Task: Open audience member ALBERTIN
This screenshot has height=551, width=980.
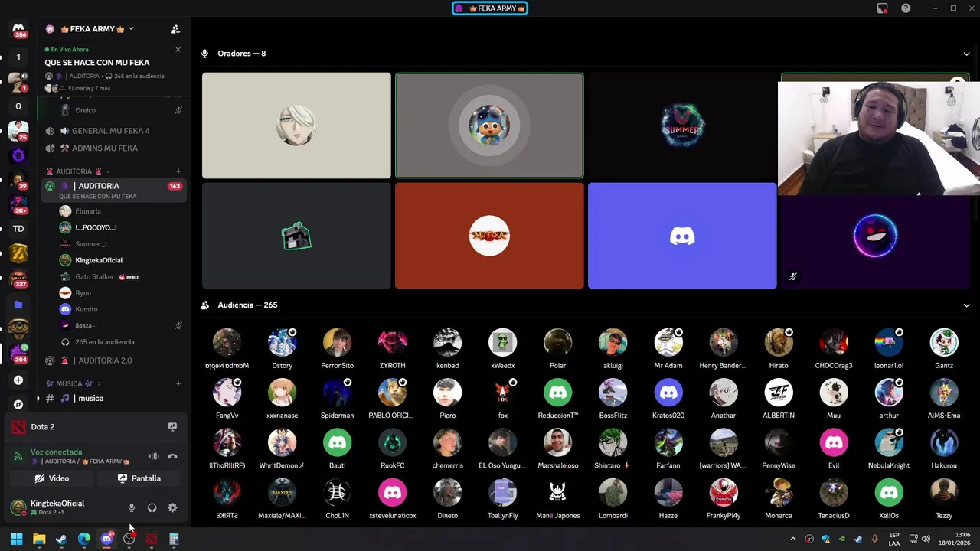Action: [779, 399]
